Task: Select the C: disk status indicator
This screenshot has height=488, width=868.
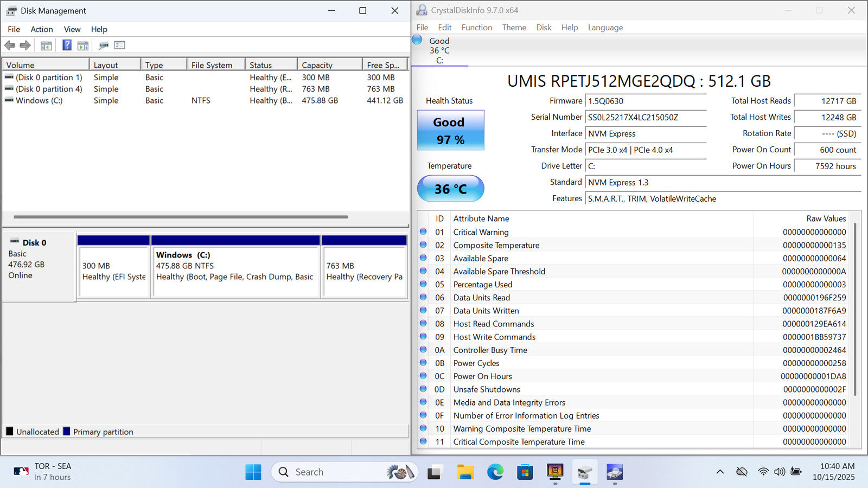Action: coord(439,50)
